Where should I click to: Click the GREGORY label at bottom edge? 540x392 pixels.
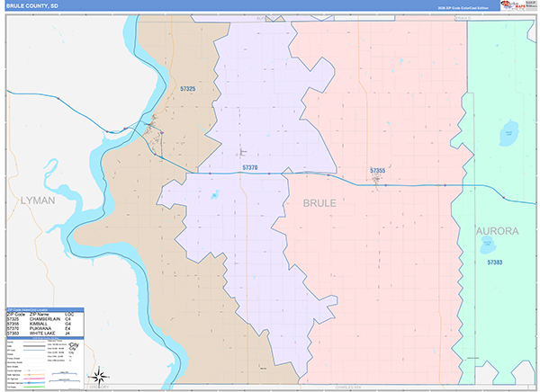(99, 388)
